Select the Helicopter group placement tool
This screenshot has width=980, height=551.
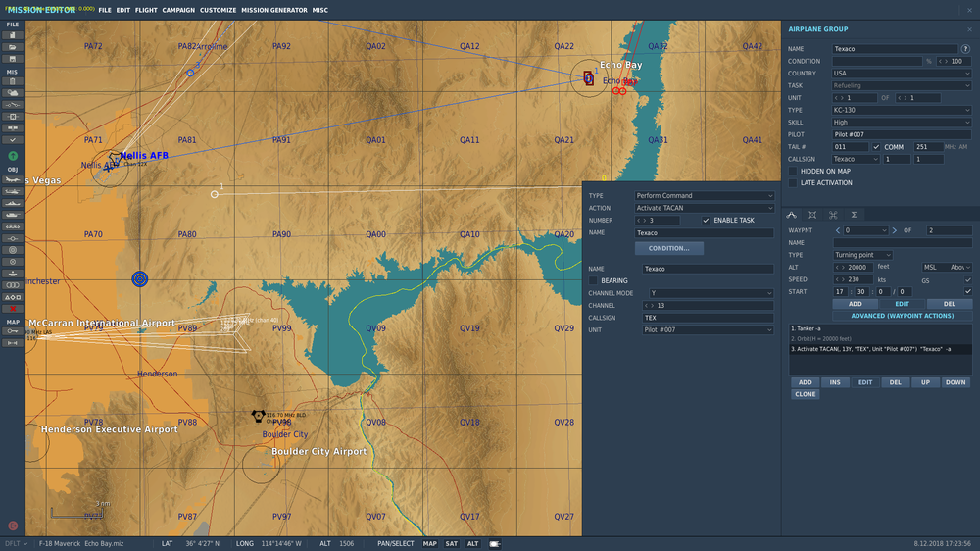[13, 191]
